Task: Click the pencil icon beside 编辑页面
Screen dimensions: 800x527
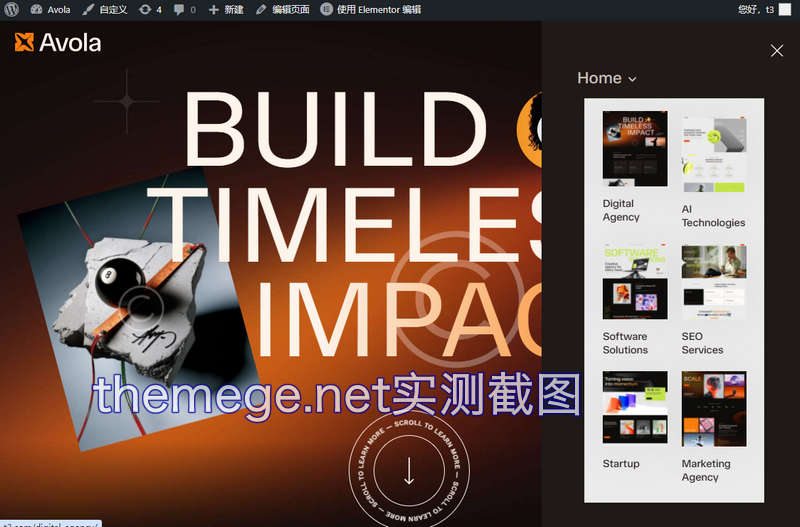Action: tap(261, 9)
